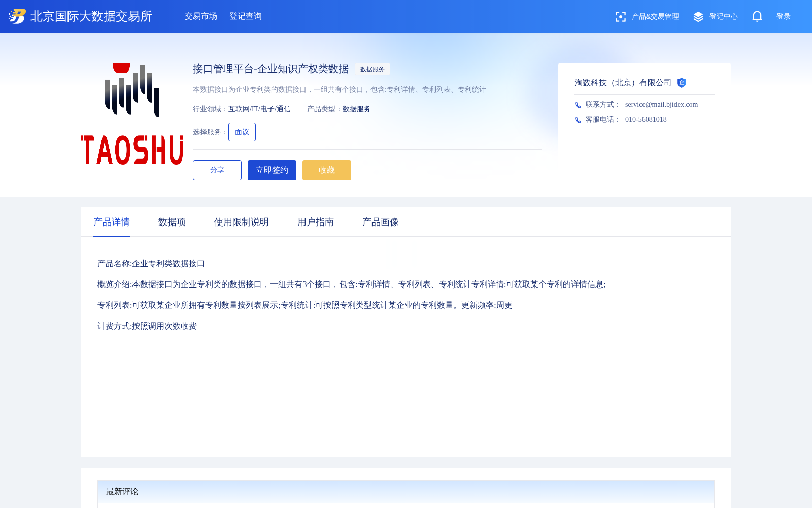Click the 分享 share button
This screenshot has width=812, height=508.
217,170
